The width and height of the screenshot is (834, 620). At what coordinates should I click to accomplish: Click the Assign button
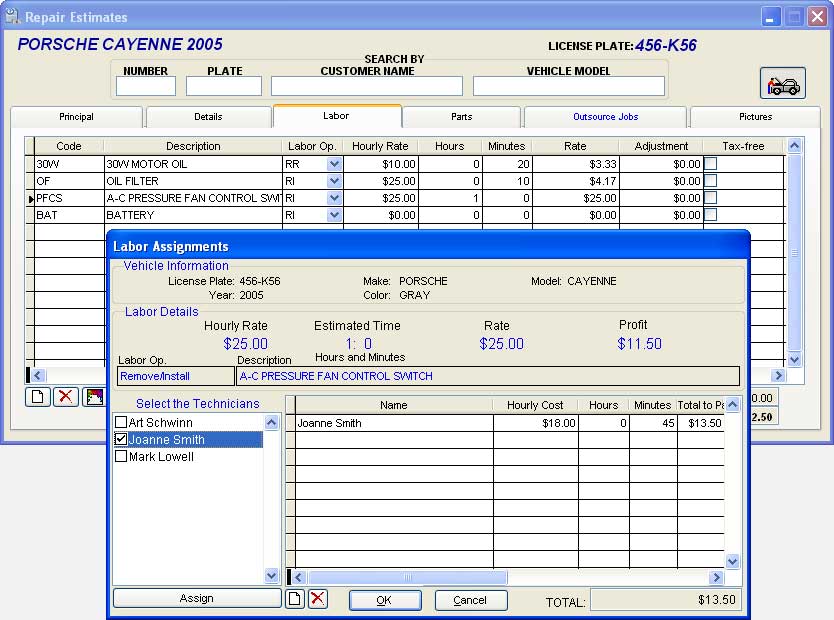pyautogui.click(x=197, y=598)
